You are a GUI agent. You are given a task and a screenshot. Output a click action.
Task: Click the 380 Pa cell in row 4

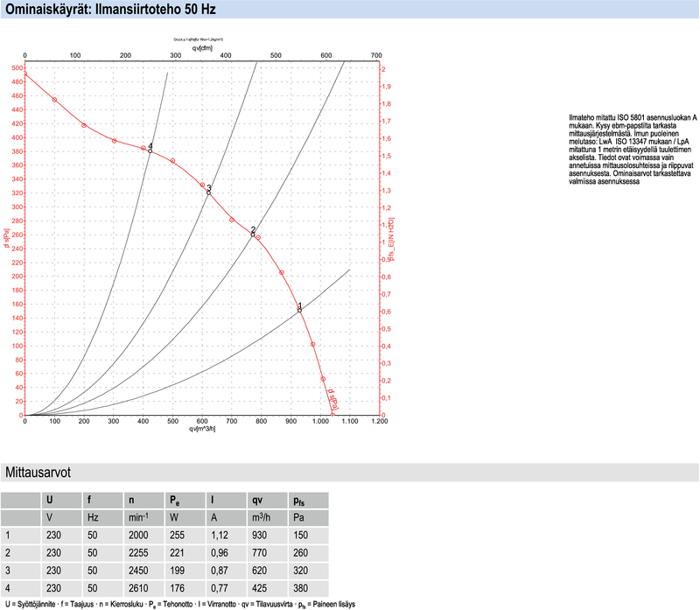[x=303, y=586]
